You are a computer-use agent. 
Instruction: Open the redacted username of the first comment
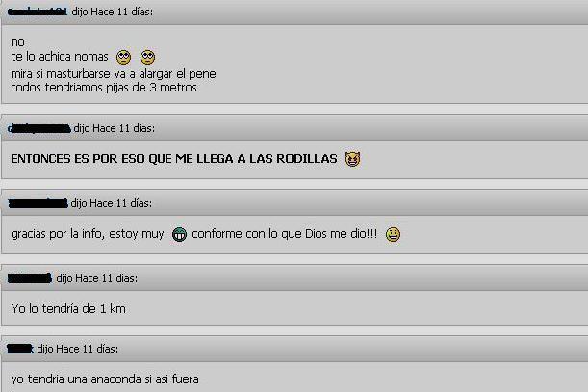[38, 12]
